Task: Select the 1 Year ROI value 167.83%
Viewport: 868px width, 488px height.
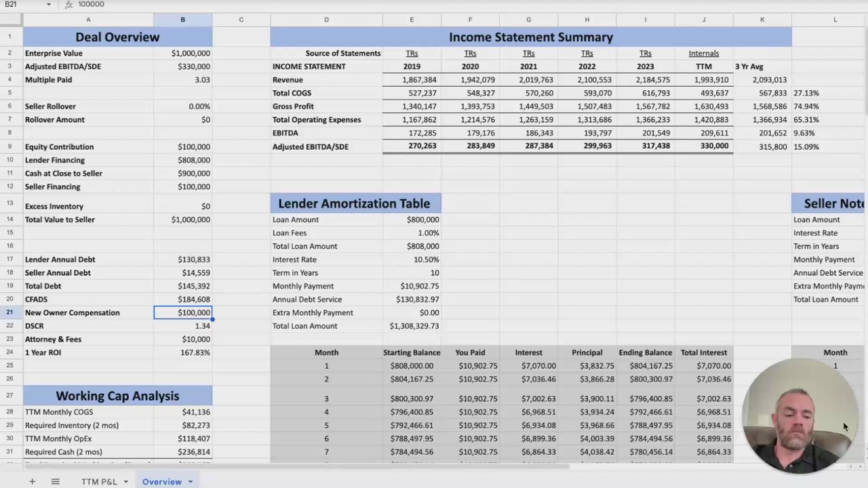Action: coord(182,352)
